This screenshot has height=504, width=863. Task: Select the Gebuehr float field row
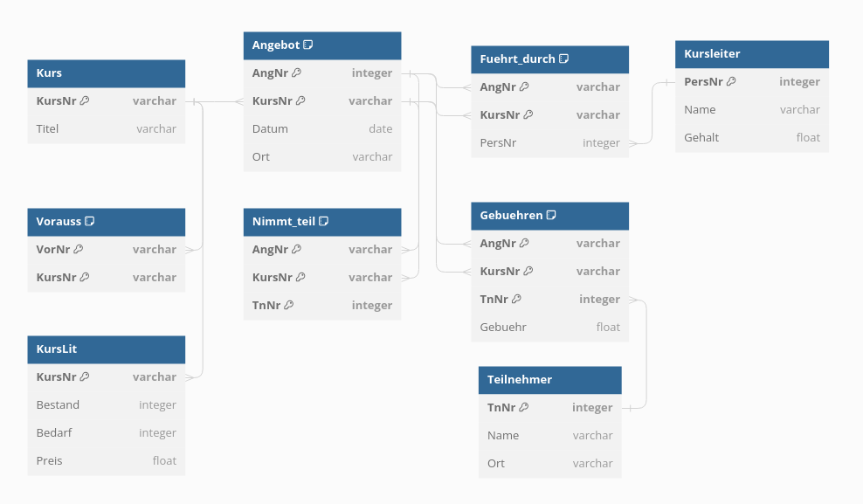pos(549,327)
